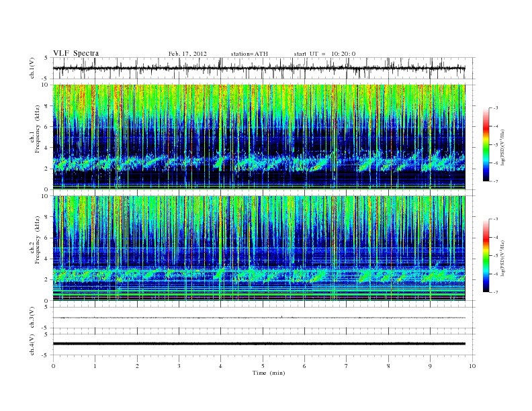
Task: Click the 6 kHz tick label on ch.2 spectrogram
Action: coord(47,238)
